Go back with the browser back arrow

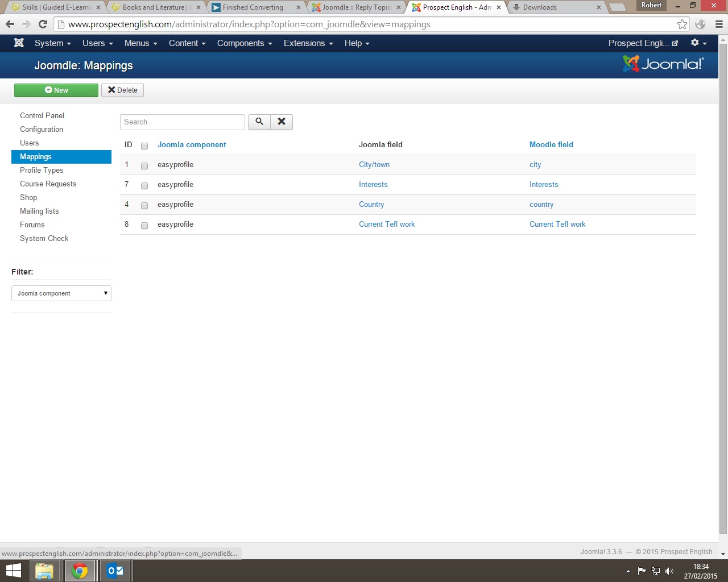tap(10, 24)
